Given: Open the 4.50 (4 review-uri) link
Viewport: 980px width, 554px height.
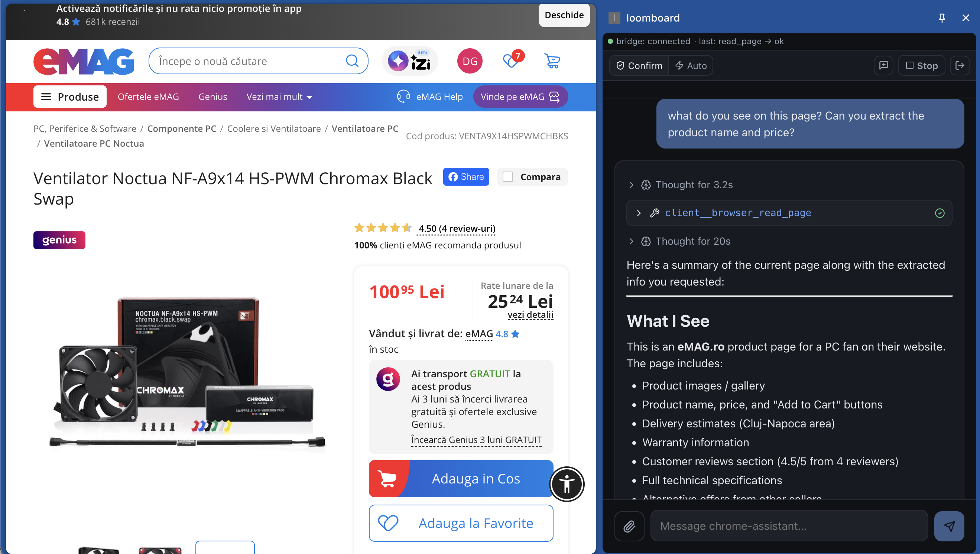Looking at the screenshot, I should coord(457,228).
